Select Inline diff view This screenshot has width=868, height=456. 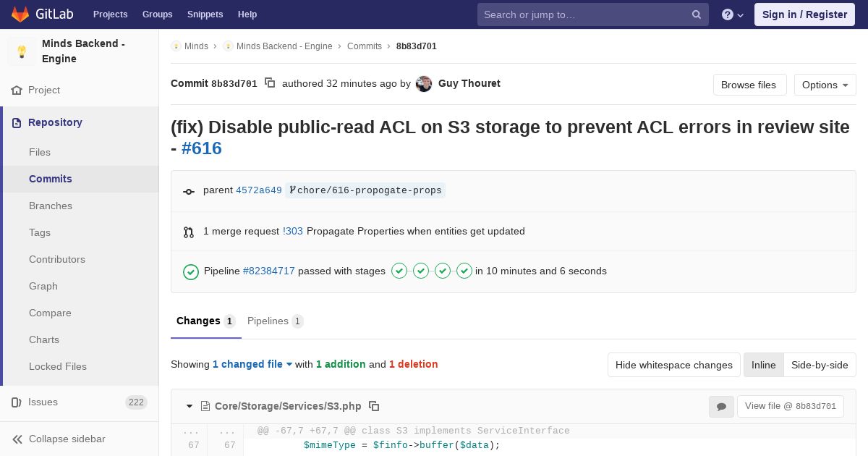click(x=763, y=365)
